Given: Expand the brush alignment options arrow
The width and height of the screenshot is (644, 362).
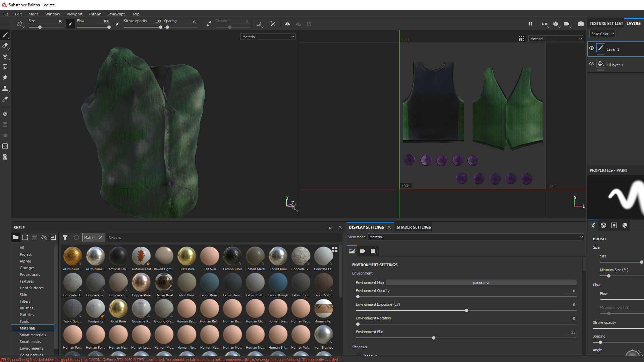Looking at the screenshot, I should (x=262, y=27).
